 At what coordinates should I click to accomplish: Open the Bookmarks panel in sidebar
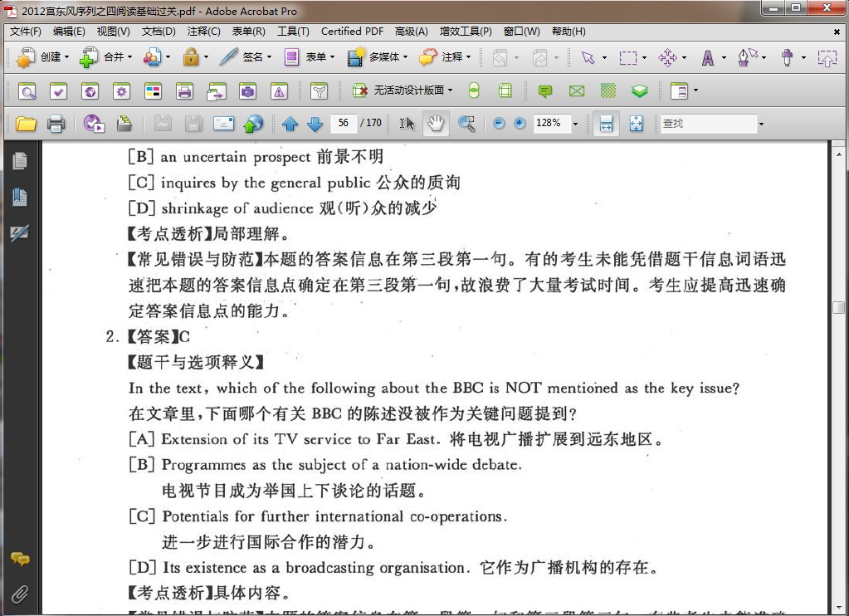20,197
